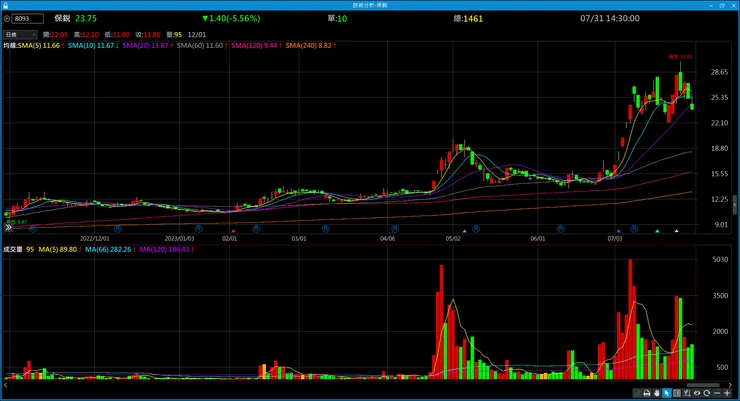Zoom out with the minus icon
This screenshot has width=740, height=401.
pos(717,393)
